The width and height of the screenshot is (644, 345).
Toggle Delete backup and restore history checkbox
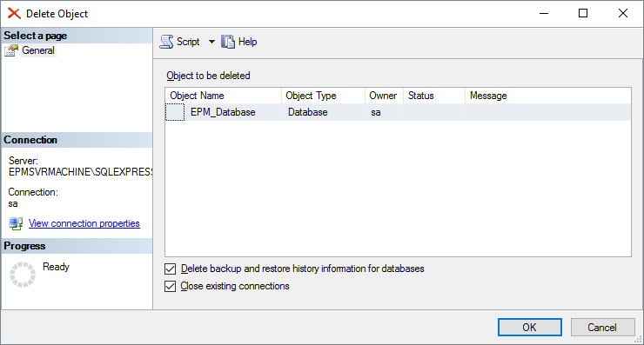coord(170,269)
